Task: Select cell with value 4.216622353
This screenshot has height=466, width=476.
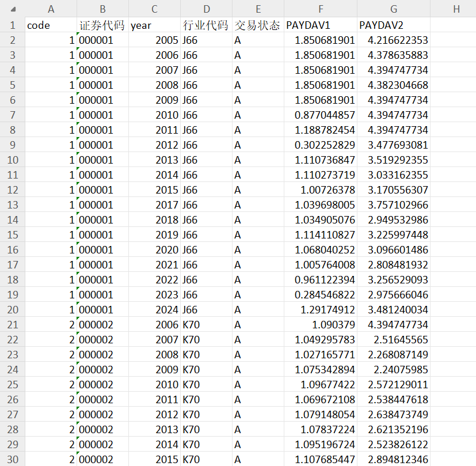Action: point(394,40)
